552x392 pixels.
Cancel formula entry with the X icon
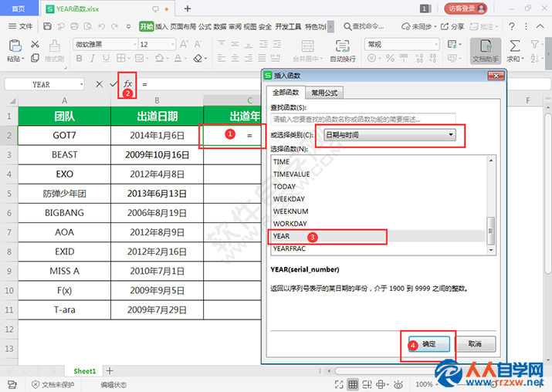(x=100, y=84)
